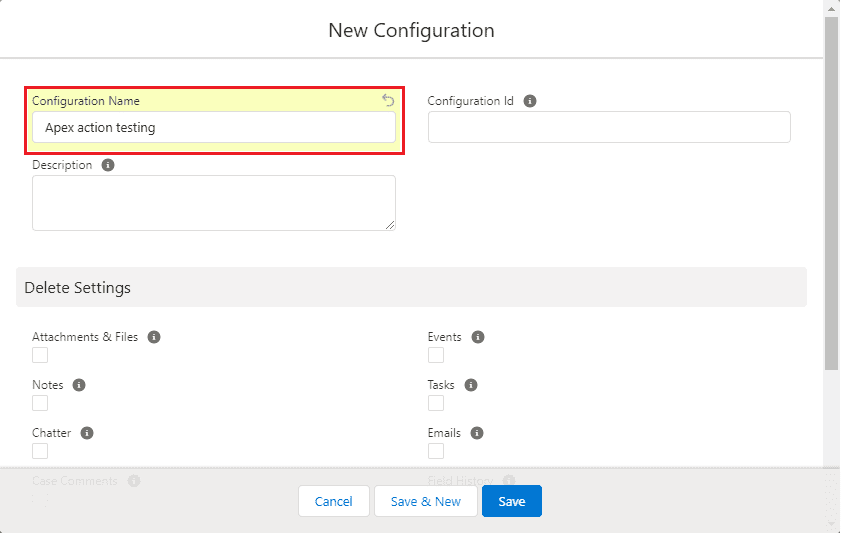The height and width of the screenshot is (533, 842).
Task: Tick the Tasks checkbox
Action: (x=436, y=403)
